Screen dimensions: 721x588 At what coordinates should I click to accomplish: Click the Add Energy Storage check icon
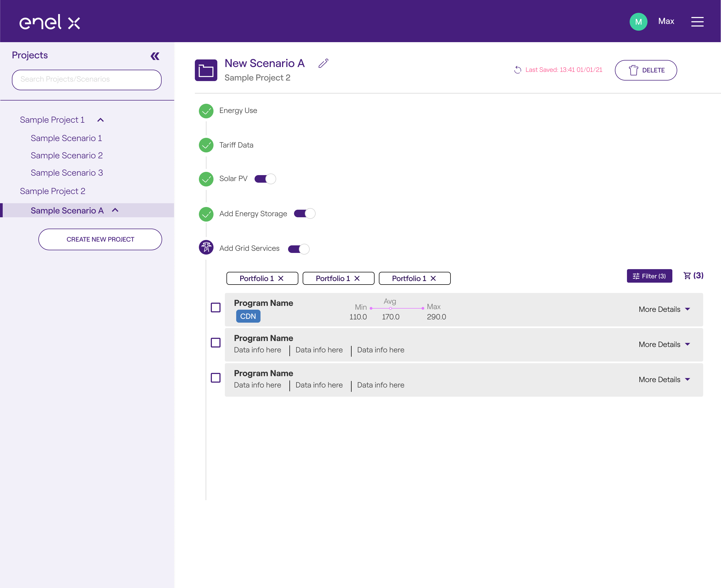click(x=206, y=214)
